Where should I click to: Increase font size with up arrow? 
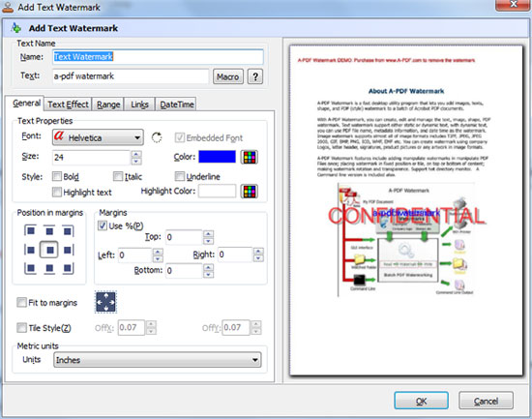pyautogui.click(x=136, y=154)
